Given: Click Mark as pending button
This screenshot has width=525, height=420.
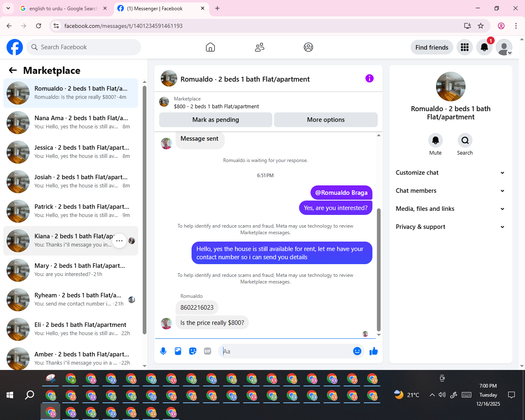Looking at the screenshot, I should tap(216, 120).
